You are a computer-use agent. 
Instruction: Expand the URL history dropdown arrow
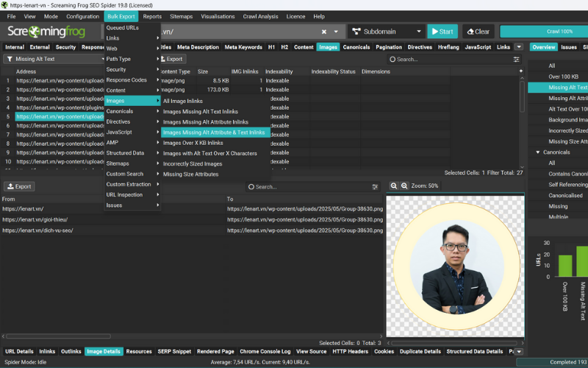pyautogui.click(x=337, y=32)
